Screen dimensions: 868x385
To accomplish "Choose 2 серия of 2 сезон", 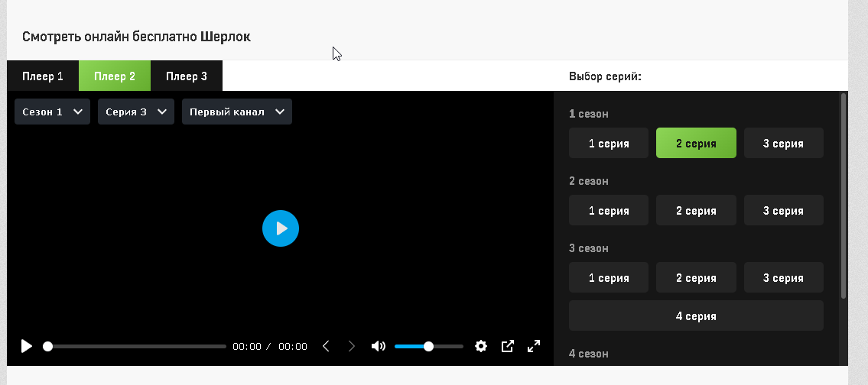I will click(x=696, y=210).
